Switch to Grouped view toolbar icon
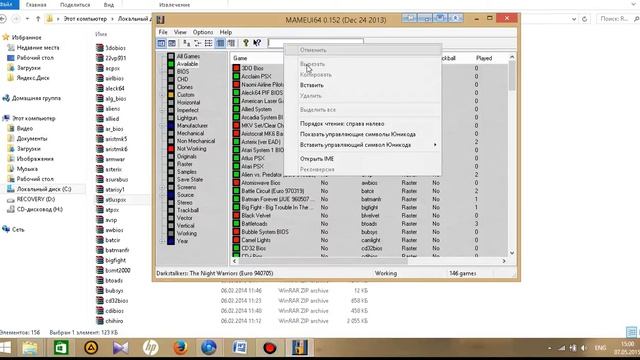This screenshot has height=360, width=640. (231, 43)
